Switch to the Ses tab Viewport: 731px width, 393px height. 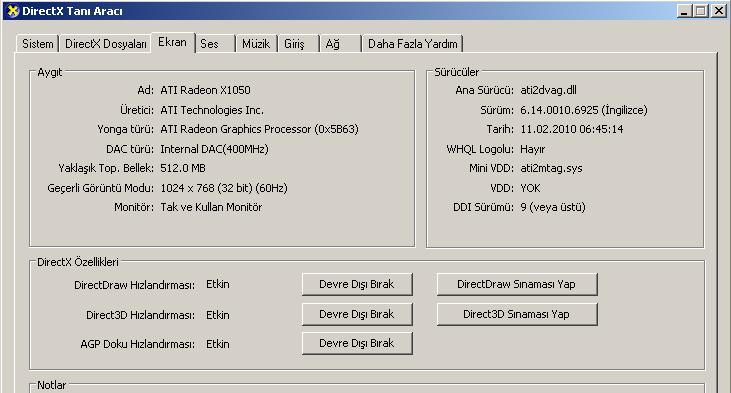(x=214, y=44)
